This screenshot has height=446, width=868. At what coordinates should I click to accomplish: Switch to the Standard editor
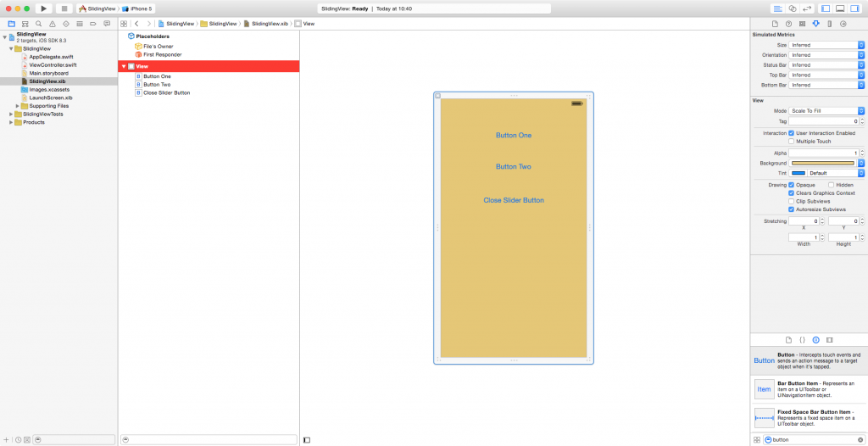pyautogui.click(x=778, y=8)
